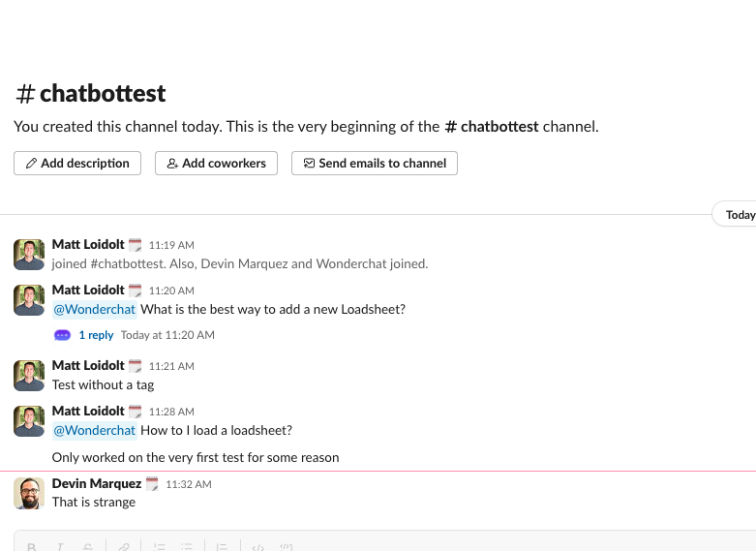The height and width of the screenshot is (551, 756).
Task: Start an ordered list
Action: 161,547
